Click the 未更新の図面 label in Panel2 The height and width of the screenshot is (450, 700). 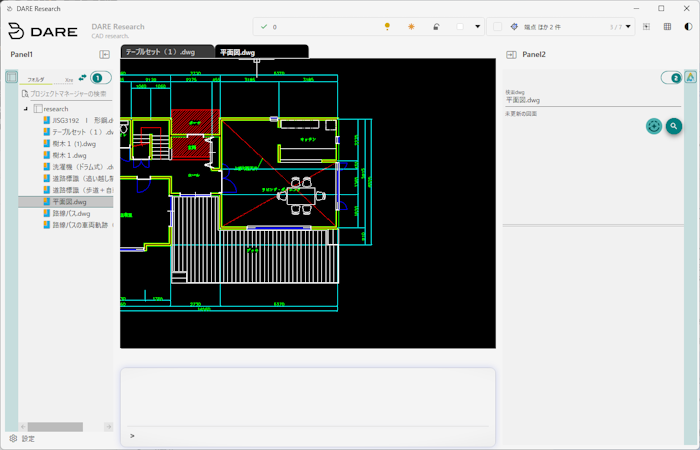tap(521, 114)
